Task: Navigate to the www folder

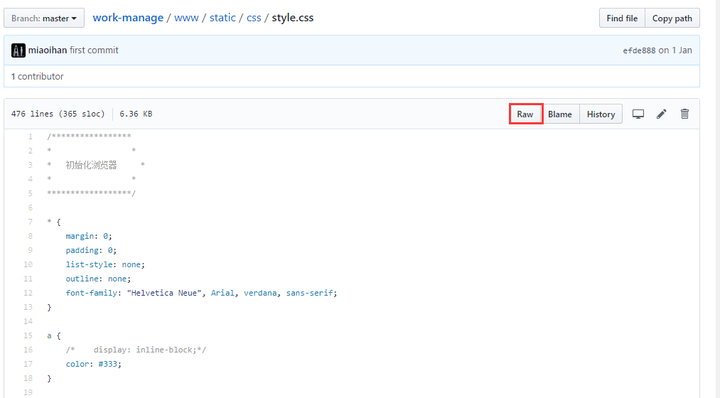Action: click(x=186, y=18)
